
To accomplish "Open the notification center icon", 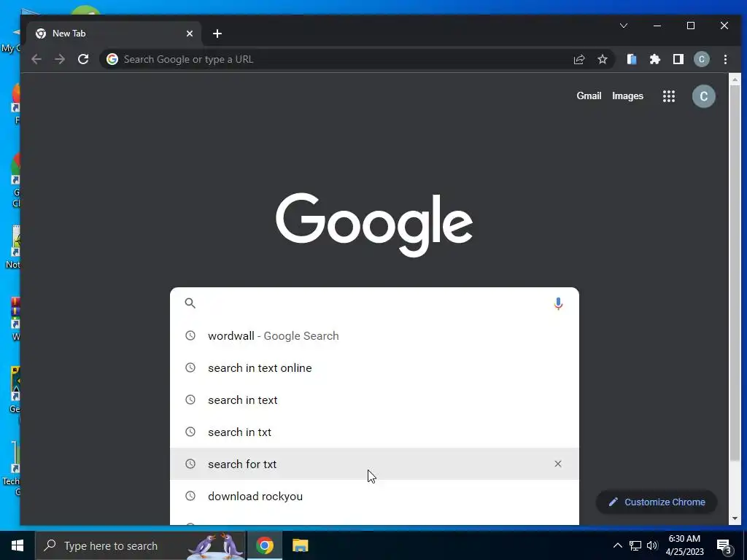I will click(x=724, y=546).
